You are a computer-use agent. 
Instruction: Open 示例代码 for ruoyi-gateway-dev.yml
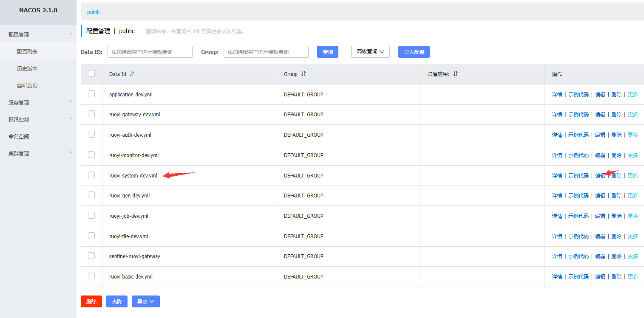[x=579, y=115]
